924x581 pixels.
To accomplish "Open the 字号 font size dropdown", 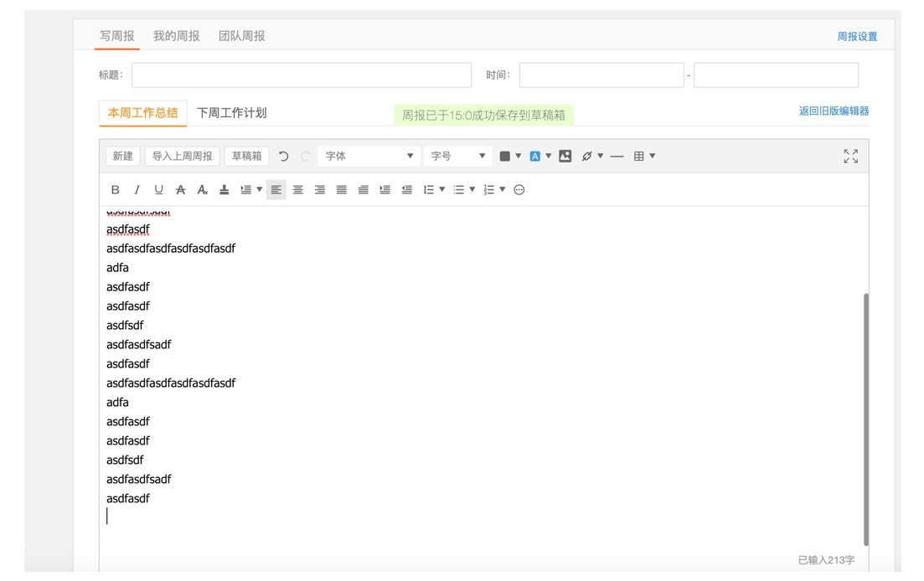I will point(458,156).
